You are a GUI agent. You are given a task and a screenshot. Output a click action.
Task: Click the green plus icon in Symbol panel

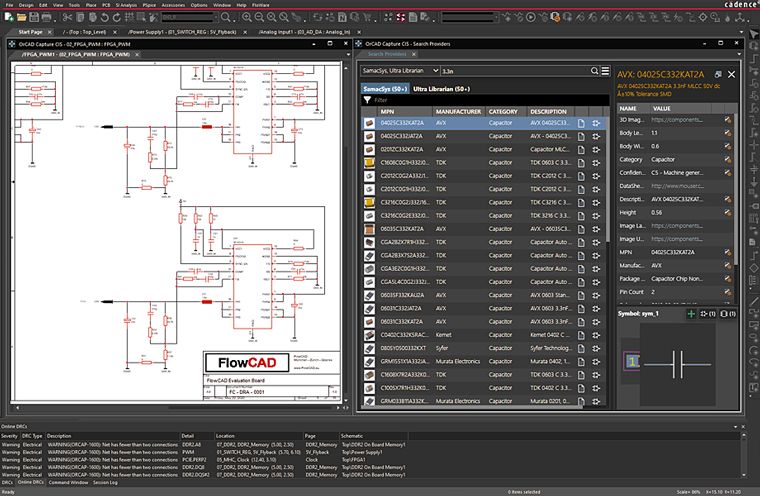[690, 314]
